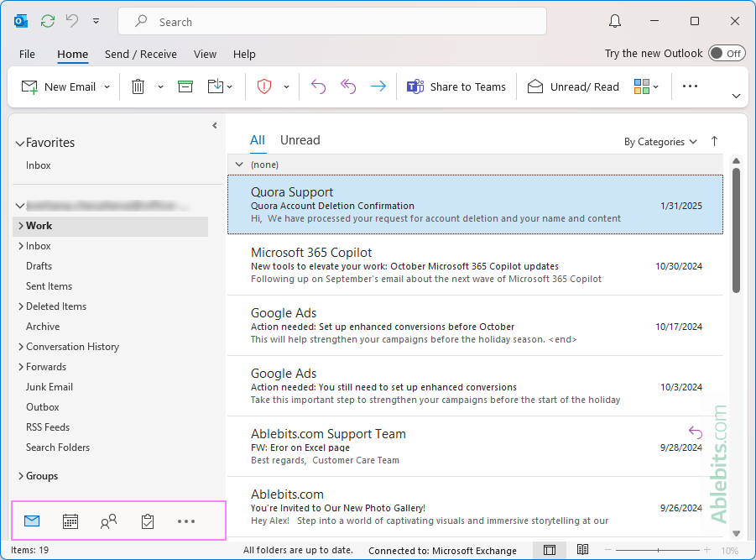This screenshot has height=560, width=756.
Task: Open the Microsoft 365 Copilot email
Action: click(x=475, y=265)
